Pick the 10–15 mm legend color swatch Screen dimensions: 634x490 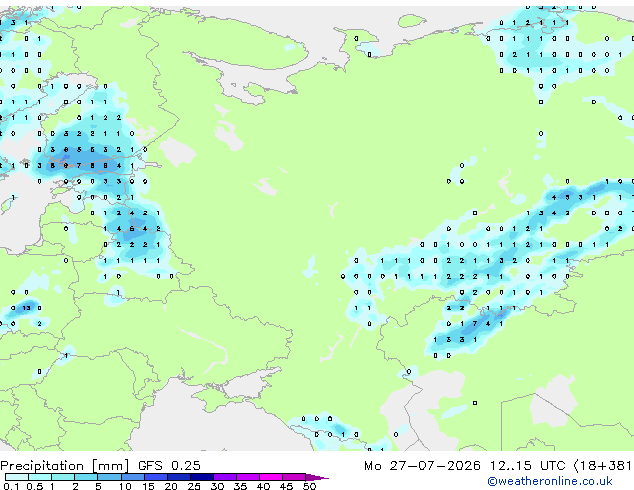(x=133, y=477)
